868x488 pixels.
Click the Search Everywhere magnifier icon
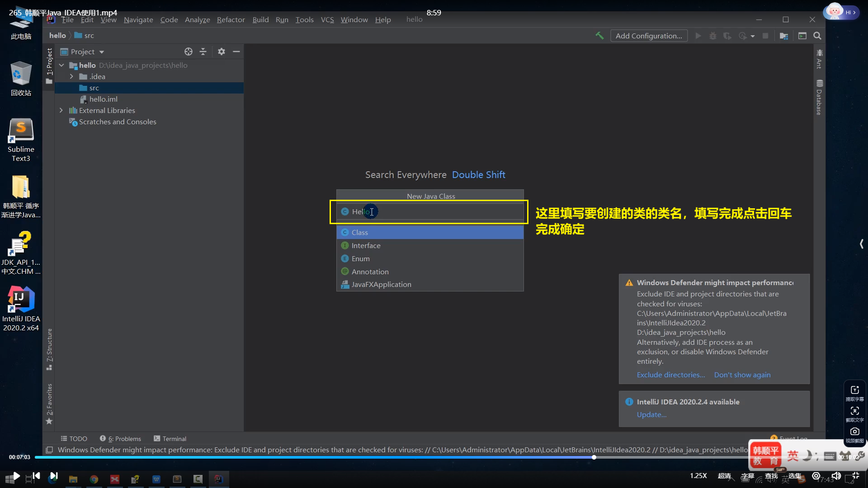pos(817,36)
